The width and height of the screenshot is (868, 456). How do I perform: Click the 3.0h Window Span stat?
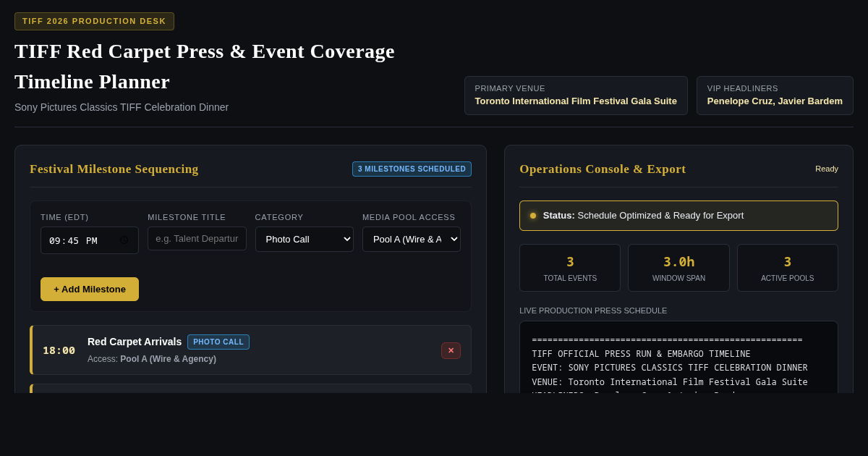click(x=678, y=268)
